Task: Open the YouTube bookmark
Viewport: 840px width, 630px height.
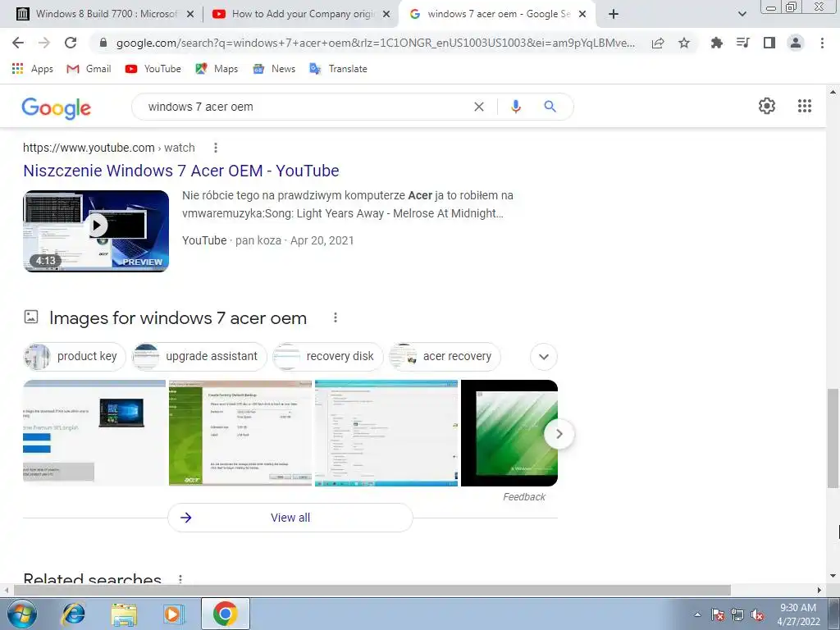Action: pyautogui.click(x=153, y=69)
